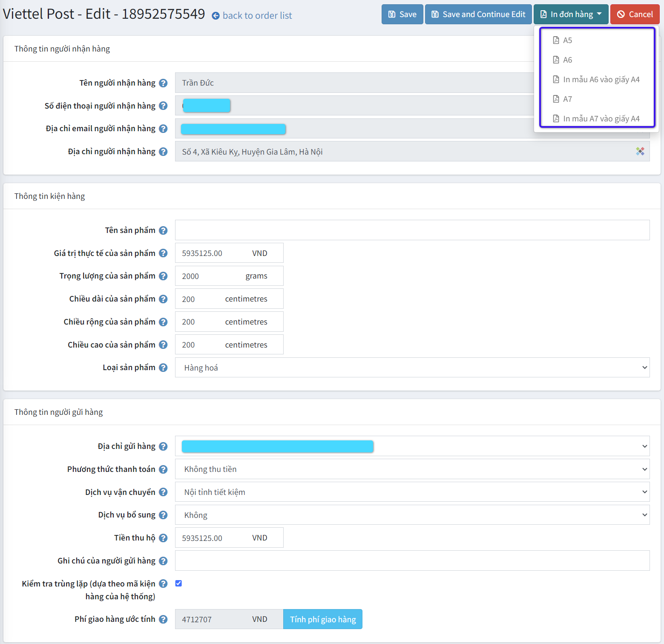Image resolution: width=664 pixels, height=644 pixels.
Task: Click help icon beside Phương thức thanh toán
Action: (163, 469)
